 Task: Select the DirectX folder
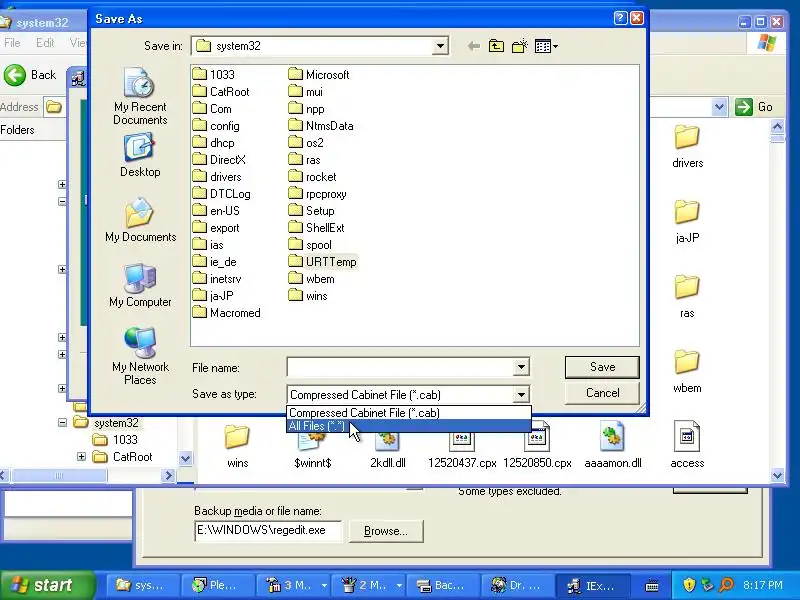(x=219, y=160)
